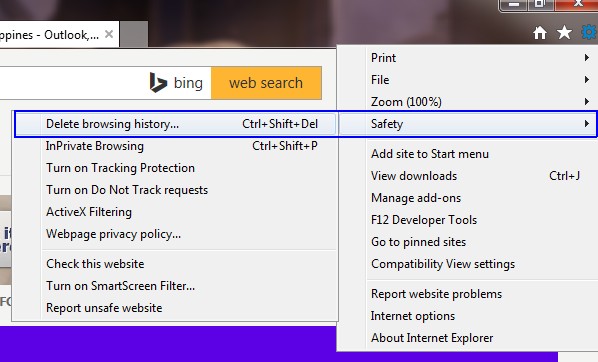The width and height of the screenshot is (598, 362).
Task: Select Go to pinned sites
Action: pyautogui.click(x=468, y=242)
